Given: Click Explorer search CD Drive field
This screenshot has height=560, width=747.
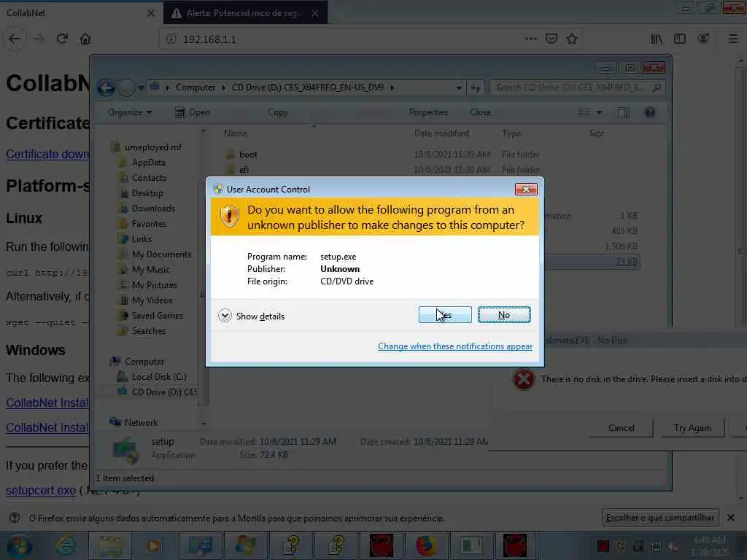Looking at the screenshot, I should (x=578, y=87).
